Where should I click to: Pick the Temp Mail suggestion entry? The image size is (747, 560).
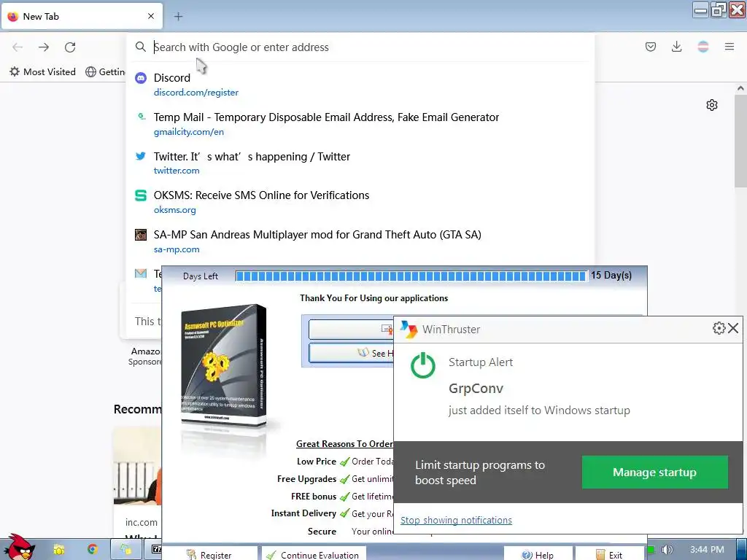(x=360, y=124)
